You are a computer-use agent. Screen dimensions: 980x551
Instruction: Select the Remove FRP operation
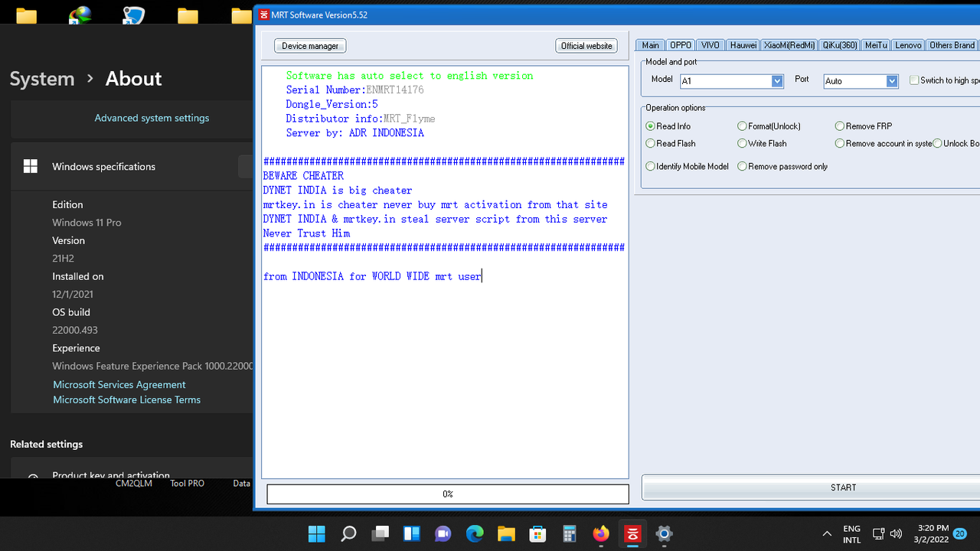839,126
